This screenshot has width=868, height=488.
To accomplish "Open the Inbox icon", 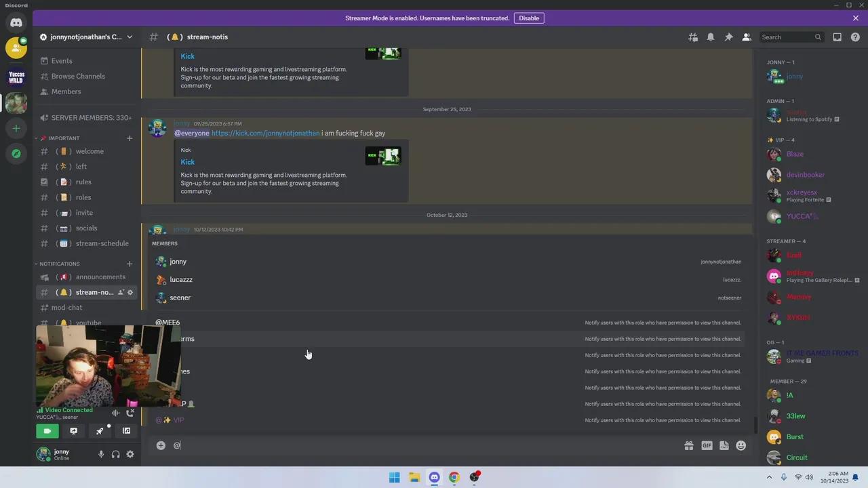I will click(x=837, y=37).
